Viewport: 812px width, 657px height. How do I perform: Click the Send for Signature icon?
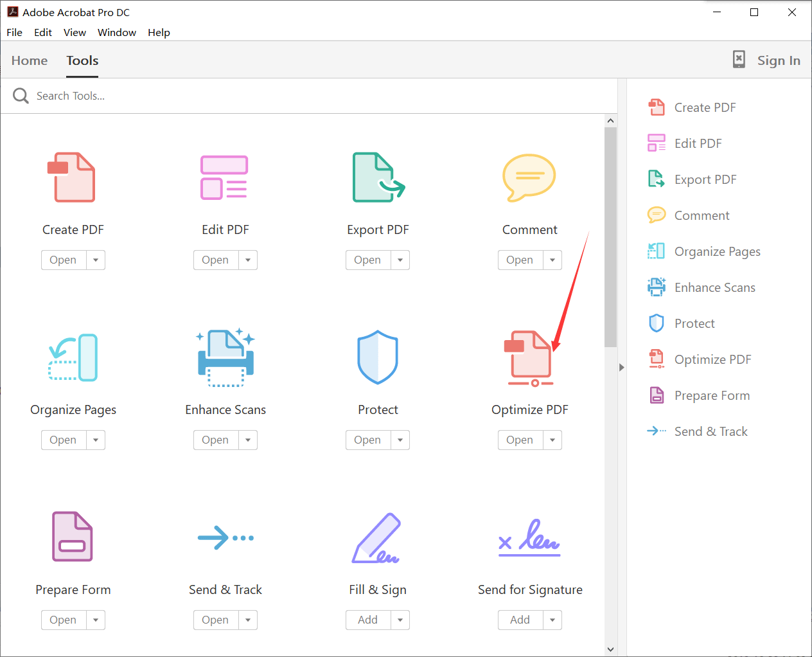tap(529, 537)
